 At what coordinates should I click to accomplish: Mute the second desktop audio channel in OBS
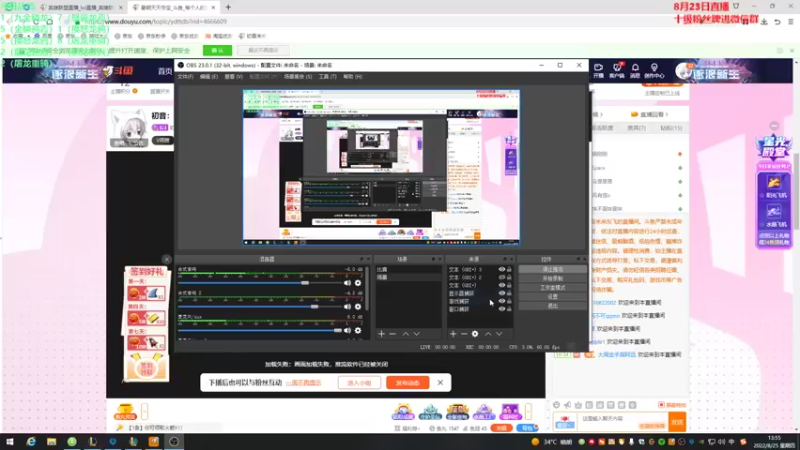click(347, 307)
